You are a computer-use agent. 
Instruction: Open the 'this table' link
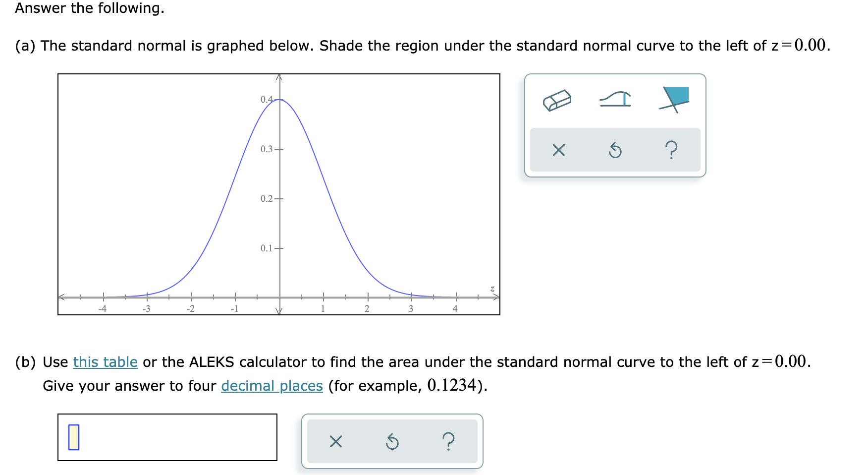[x=104, y=362]
